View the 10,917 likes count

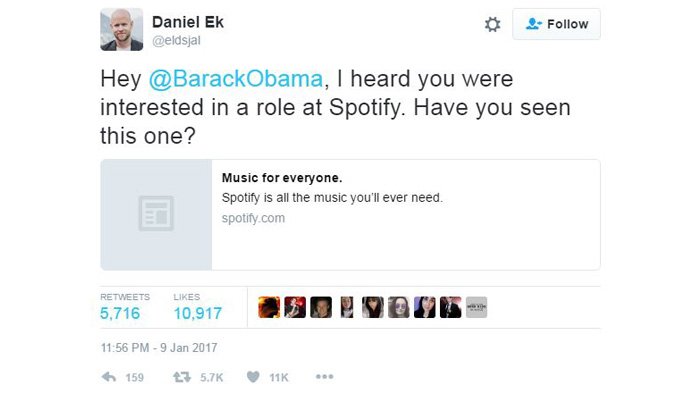[198, 314]
